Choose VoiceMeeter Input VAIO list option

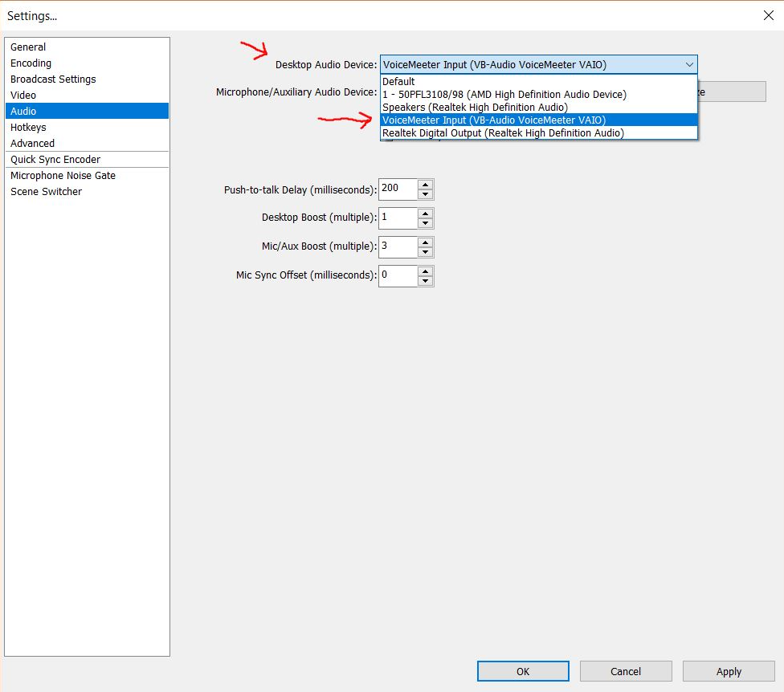coord(538,120)
